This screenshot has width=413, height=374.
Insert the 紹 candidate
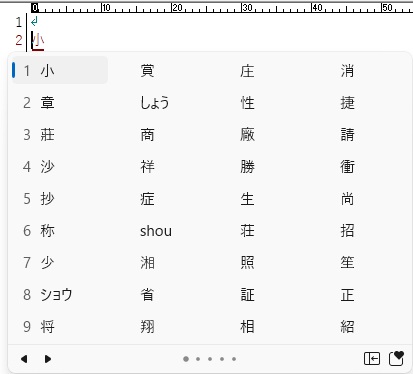tap(347, 327)
